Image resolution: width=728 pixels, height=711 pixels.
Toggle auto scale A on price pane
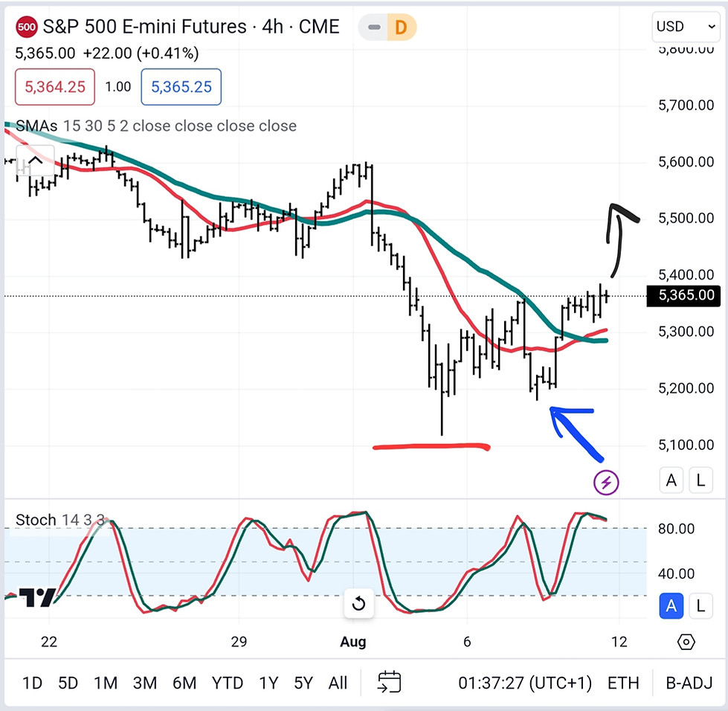tap(671, 480)
